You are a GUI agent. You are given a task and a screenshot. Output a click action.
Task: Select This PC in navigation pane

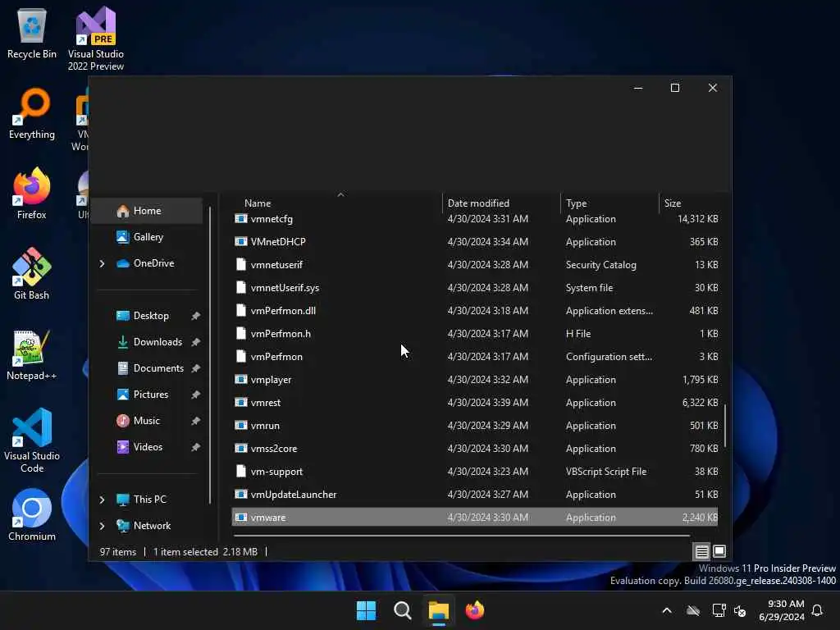pos(147,500)
